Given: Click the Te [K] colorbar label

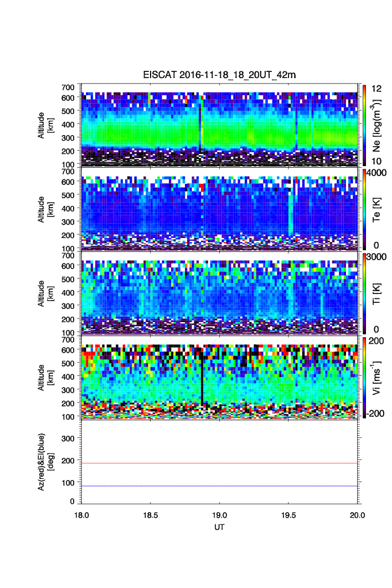Looking at the screenshot, I should (x=378, y=209).
